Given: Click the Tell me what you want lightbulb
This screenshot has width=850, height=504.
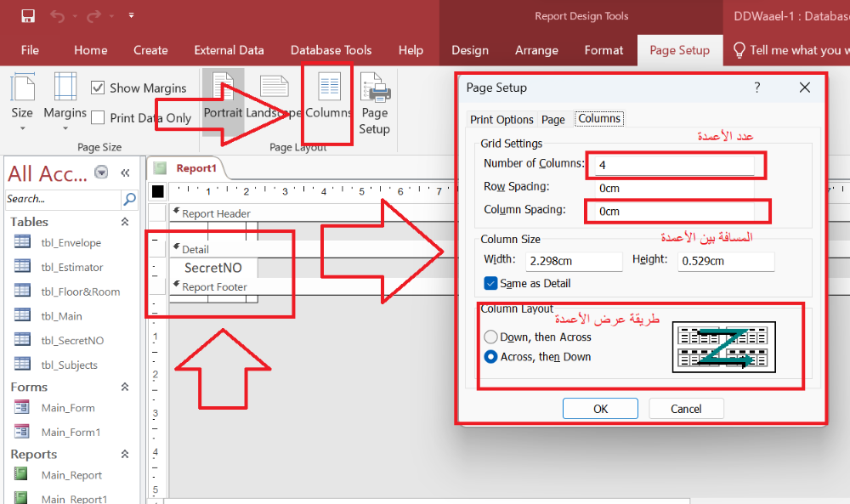Looking at the screenshot, I should click(x=739, y=50).
